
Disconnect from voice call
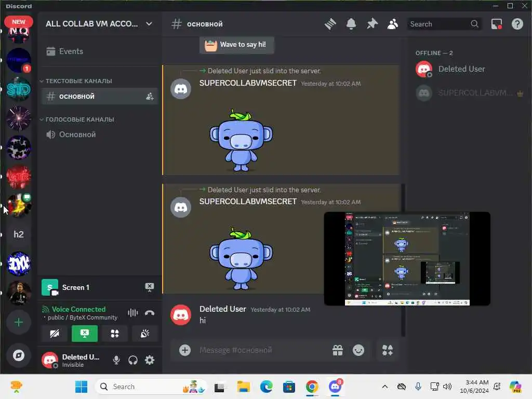[x=150, y=313]
